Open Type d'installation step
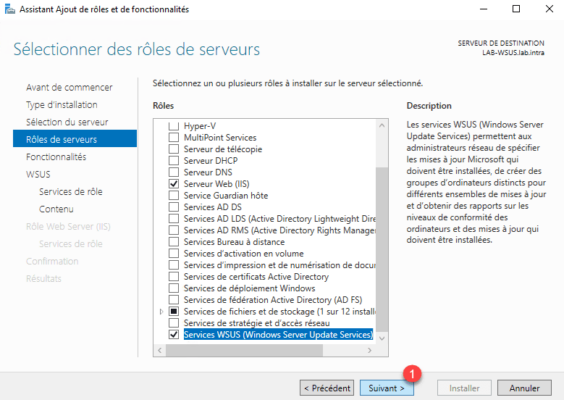 click(x=62, y=105)
